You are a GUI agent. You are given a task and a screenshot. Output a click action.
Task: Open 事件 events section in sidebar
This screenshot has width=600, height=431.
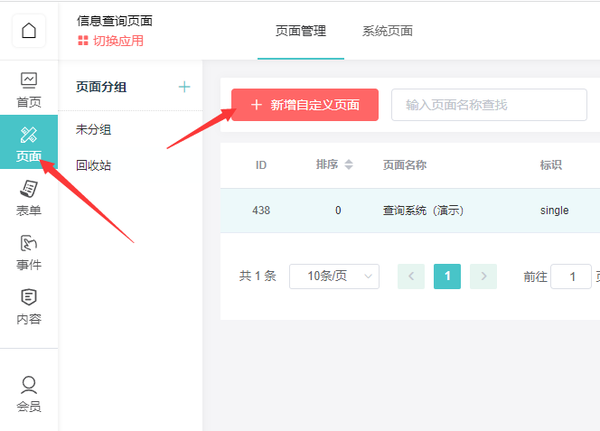point(29,252)
